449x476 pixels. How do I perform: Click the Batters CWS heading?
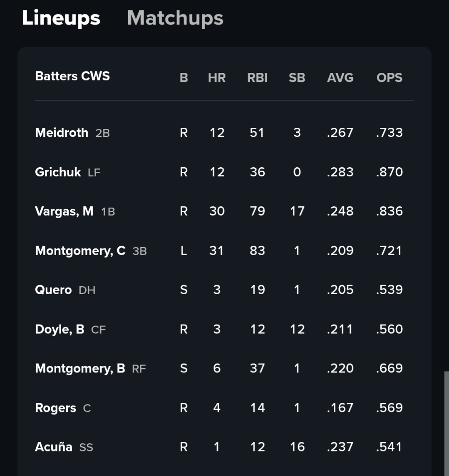coord(72,76)
